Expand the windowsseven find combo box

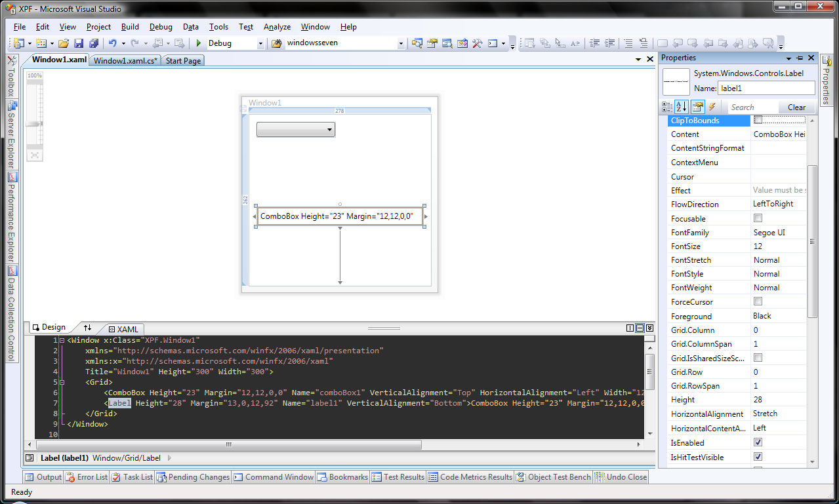click(401, 44)
